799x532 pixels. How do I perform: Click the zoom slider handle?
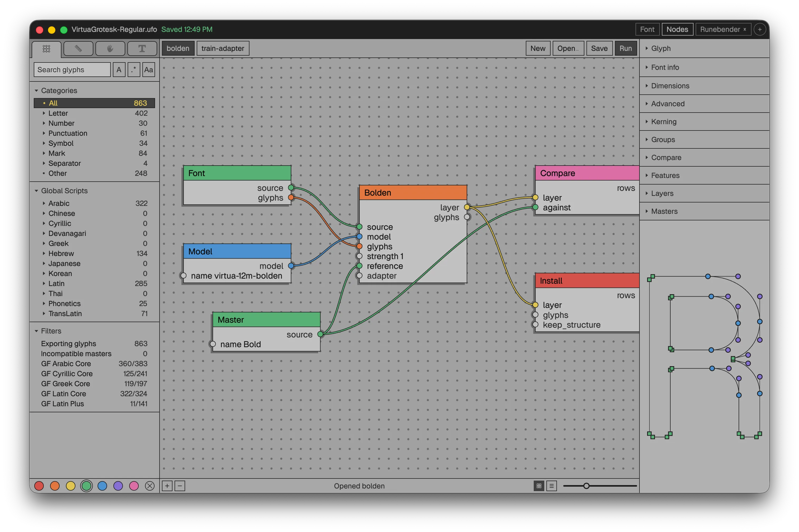point(586,486)
